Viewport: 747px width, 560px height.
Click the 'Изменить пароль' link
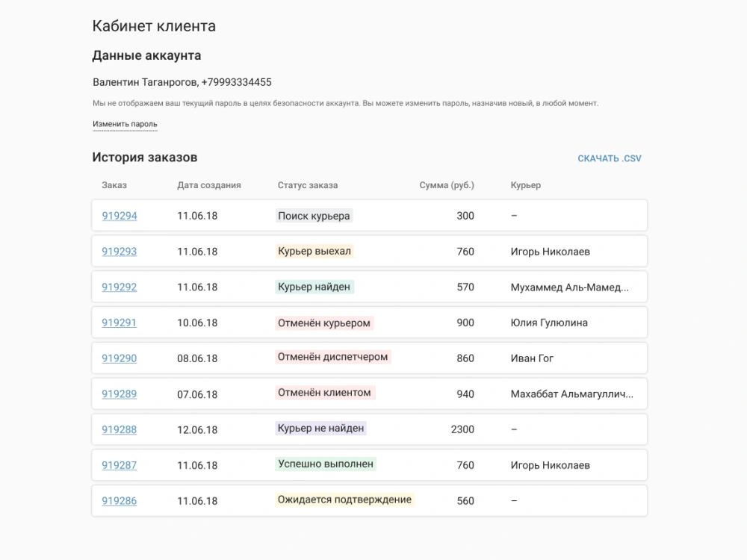tap(125, 124)
